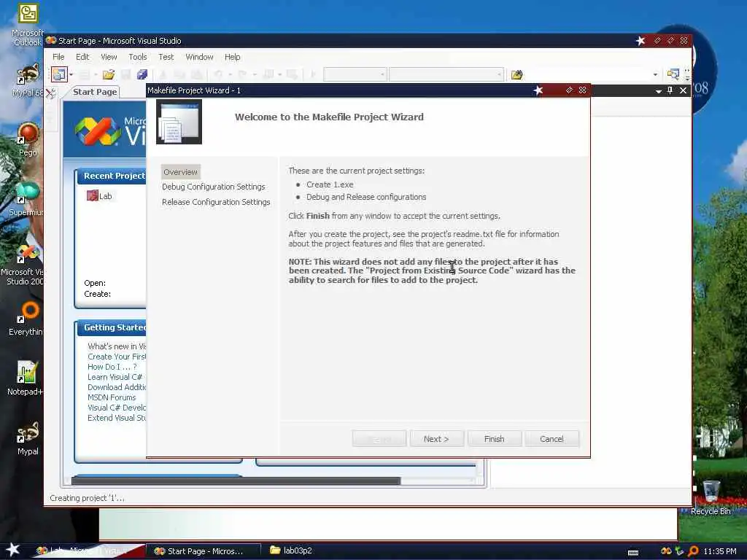Click the 11:35 PM clock
The width and height of the screenshot is (747, 560).
click(720, 551)
